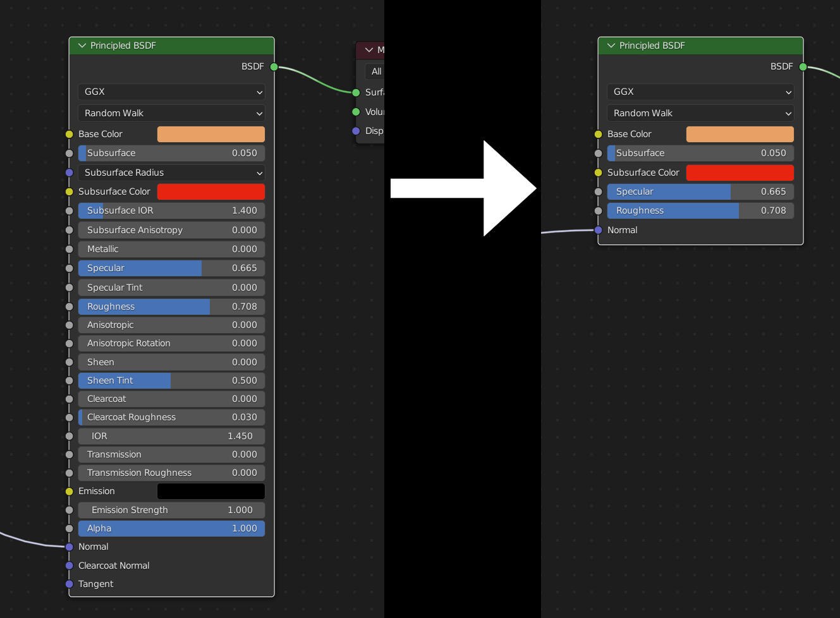Click the IOR 1.450 value field
The width and height of the screenshot is (840, 618).
click(172, 436)
